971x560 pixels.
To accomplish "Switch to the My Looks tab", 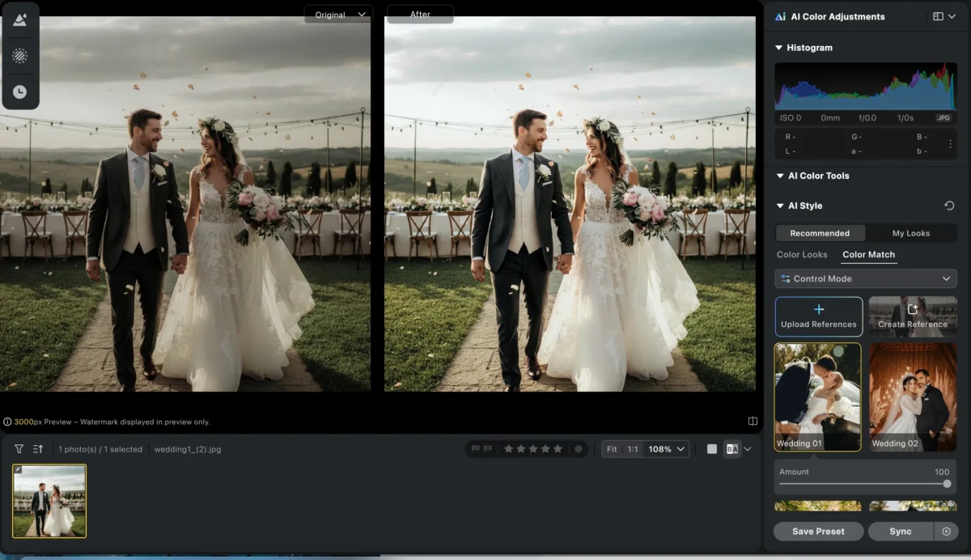I will [x=911, y=233].
